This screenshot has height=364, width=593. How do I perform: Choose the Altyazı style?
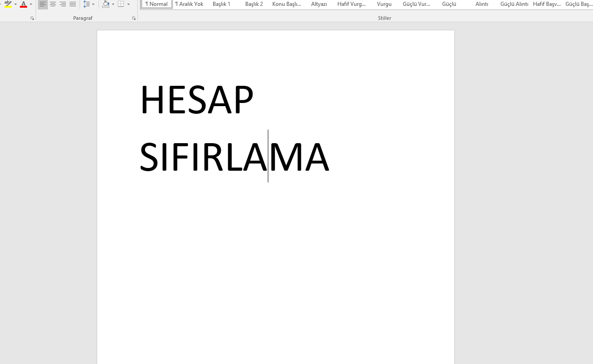click(x=319, y=4)
